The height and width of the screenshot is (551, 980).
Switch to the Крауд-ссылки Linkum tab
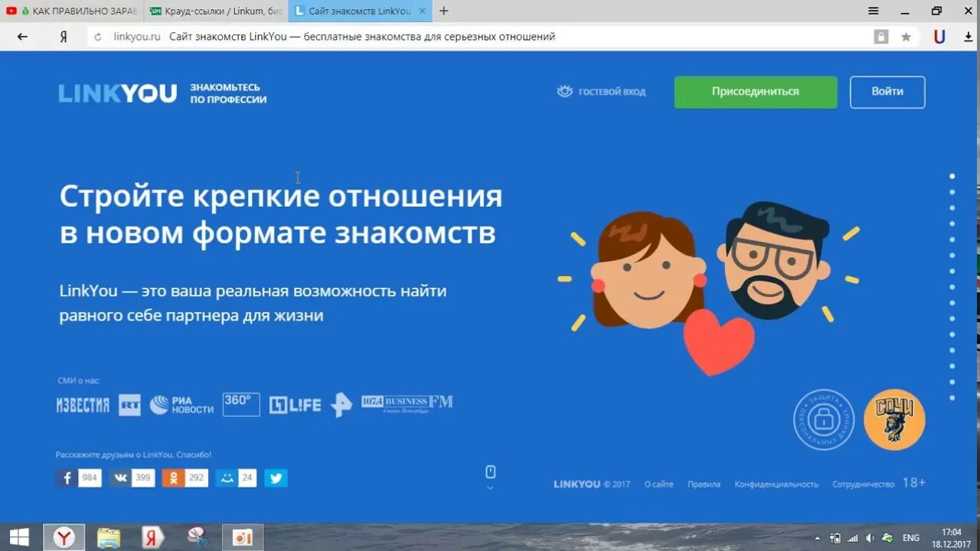pyautogui.click(x=215, y=11)
